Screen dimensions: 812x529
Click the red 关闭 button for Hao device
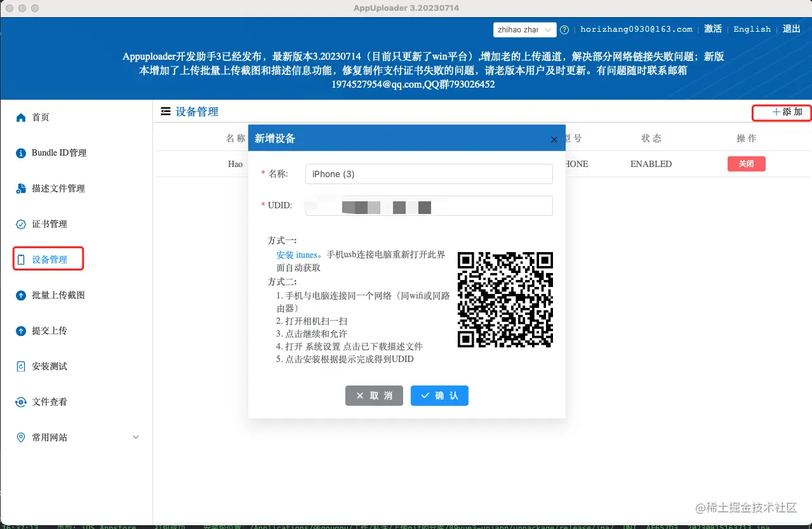tap(746, 164)
